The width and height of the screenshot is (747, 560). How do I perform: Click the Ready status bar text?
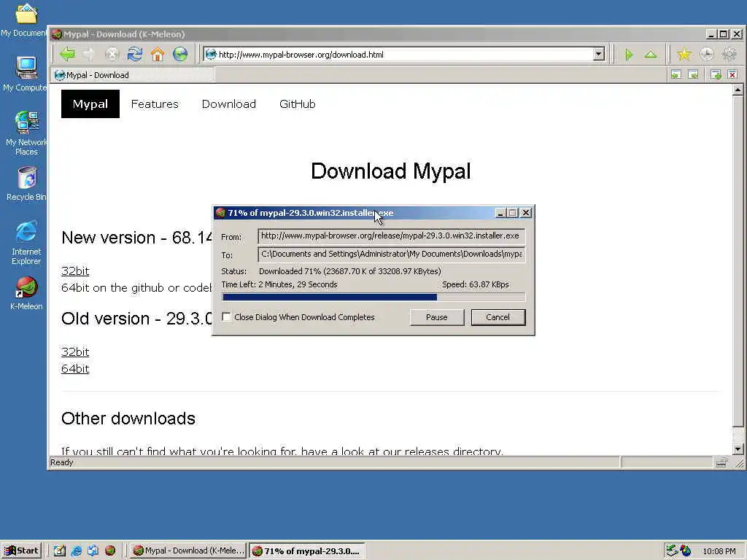pos(62,462)
